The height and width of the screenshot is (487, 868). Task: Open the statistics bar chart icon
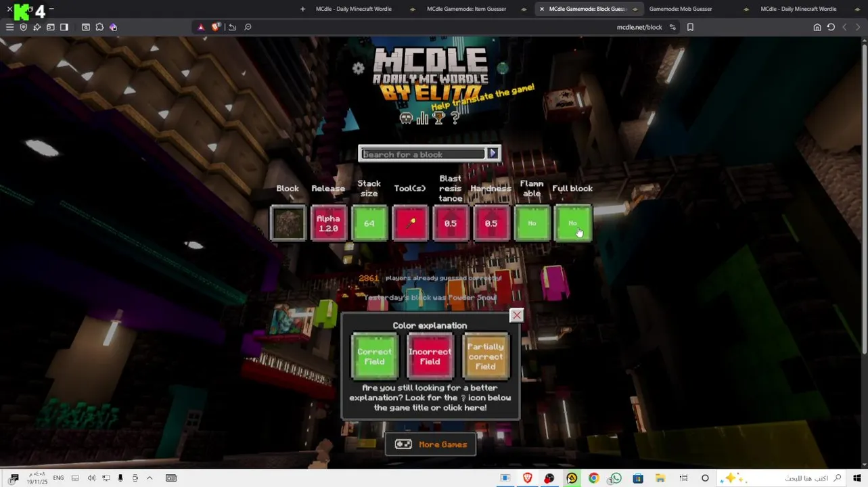(x=423, y=118)
